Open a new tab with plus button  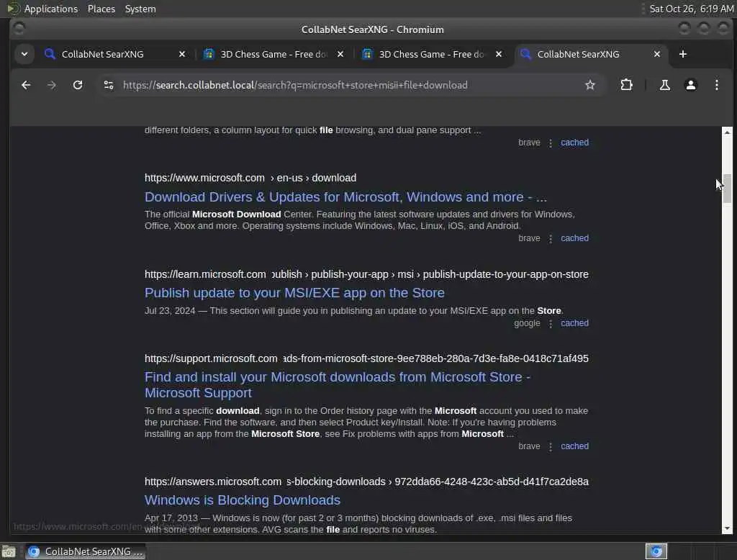(x=683, y=54)
